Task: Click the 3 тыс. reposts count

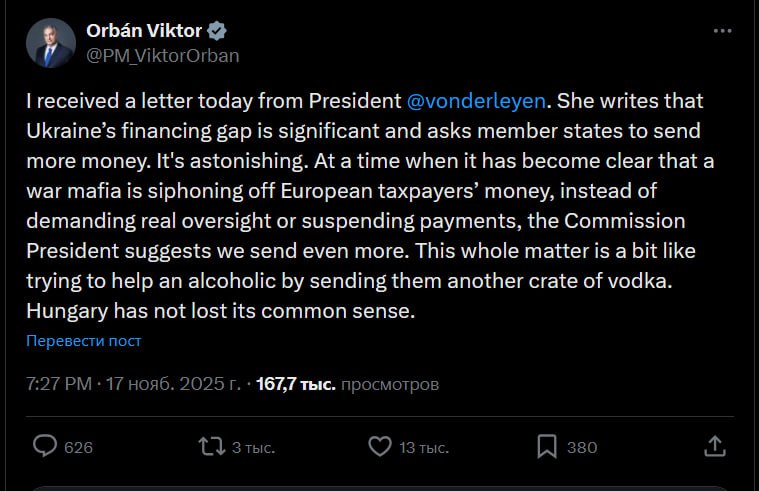Action: click(x=253, y=448)
